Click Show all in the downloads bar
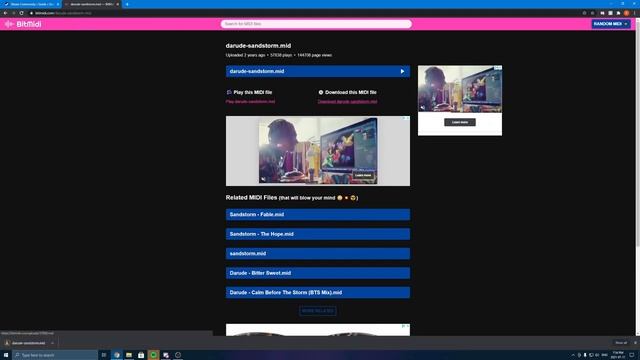Viewport: 640px width, 360px height. click(x=621, y=343)
